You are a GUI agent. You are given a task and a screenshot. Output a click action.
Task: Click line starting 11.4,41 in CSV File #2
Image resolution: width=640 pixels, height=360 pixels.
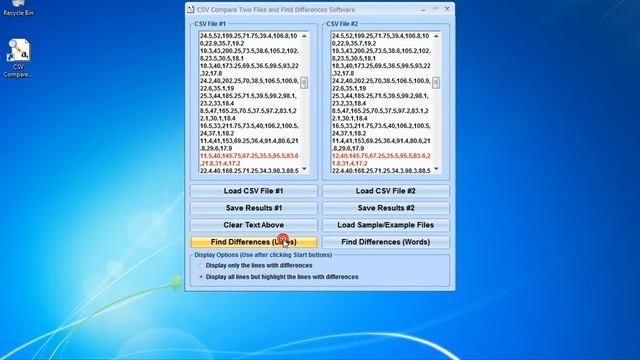coord(381,144)
